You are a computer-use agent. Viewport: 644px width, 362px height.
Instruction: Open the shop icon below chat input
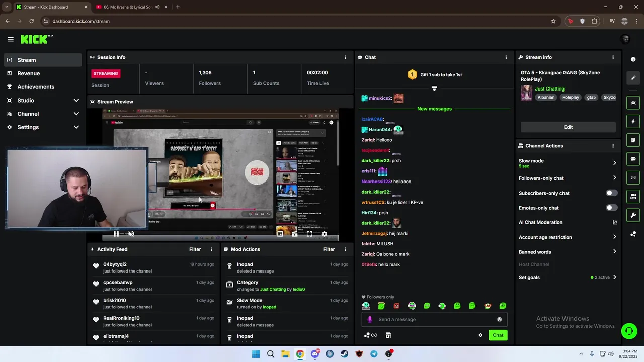(x=388, y=335)
